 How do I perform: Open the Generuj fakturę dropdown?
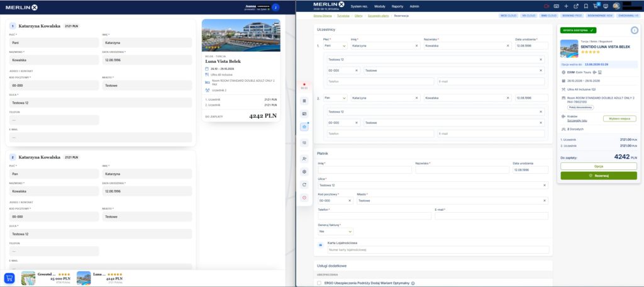336,232
